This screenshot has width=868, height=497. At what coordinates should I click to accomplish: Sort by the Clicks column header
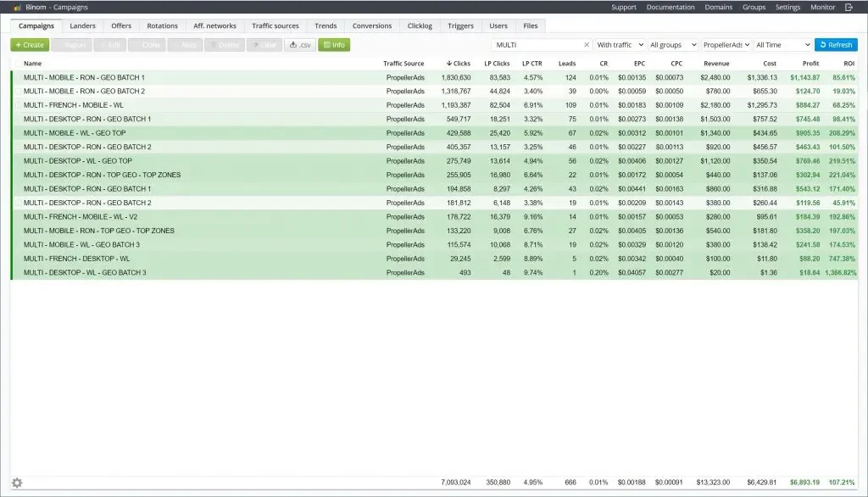459,64
